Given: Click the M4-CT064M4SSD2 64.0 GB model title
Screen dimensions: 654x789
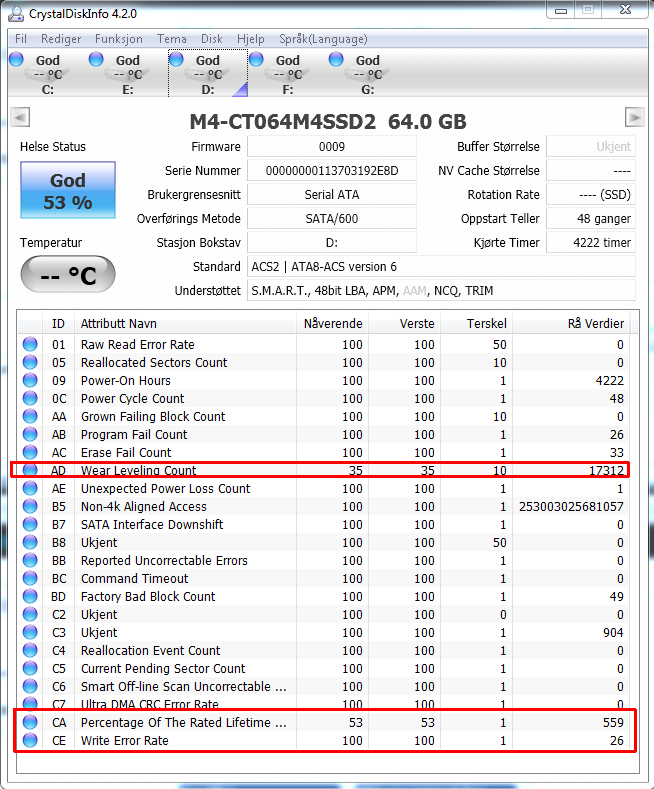Looking at the screenshot, I should (328, 121).
